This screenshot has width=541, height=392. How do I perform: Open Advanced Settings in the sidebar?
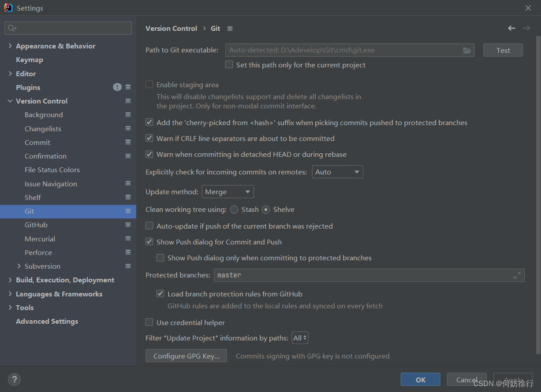coord(46,321)
